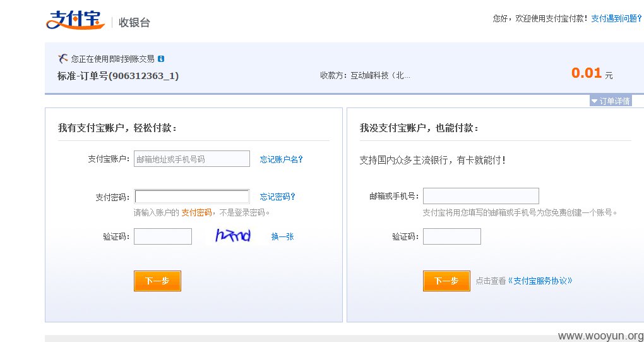This screenshot has height=342, width=644.
Task: Click the 忘记账户名? link
Action: (282, 159)
